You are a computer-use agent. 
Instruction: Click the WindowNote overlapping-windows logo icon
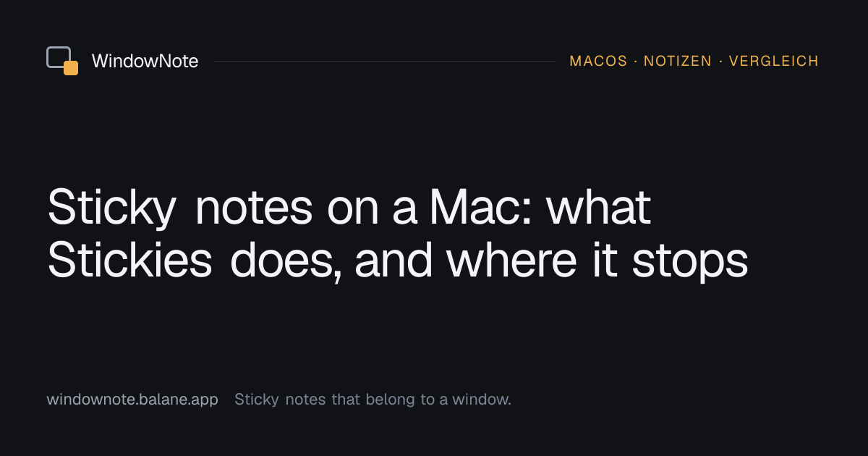(x=62, y=61)
